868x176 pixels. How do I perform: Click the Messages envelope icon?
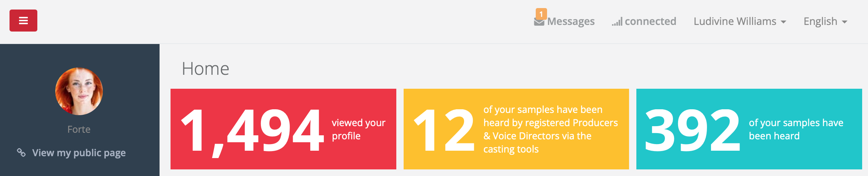tap(539, 22)
